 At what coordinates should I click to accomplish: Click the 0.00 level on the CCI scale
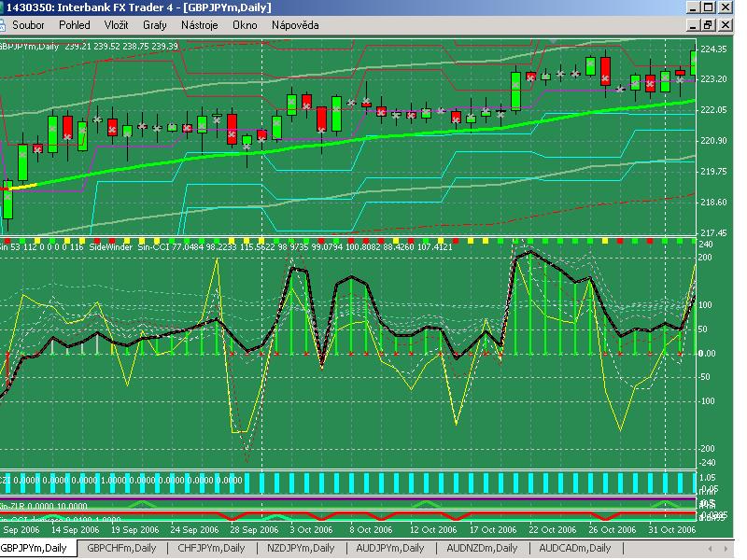[x=707, y=354]
